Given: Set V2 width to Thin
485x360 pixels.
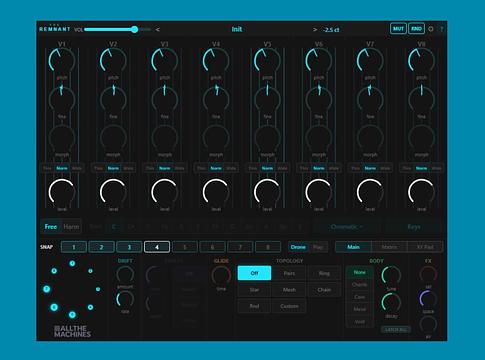Looking at the screenshot, I should tap(99, 168).
